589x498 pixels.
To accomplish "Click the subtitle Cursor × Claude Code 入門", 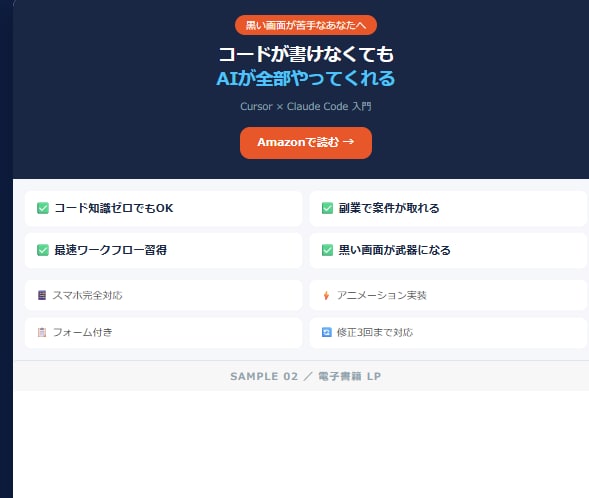I will coord(306,107).
